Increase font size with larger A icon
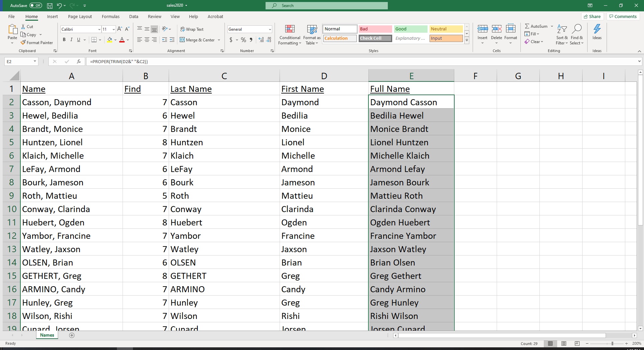644x350 pixels. pos(119,29)
